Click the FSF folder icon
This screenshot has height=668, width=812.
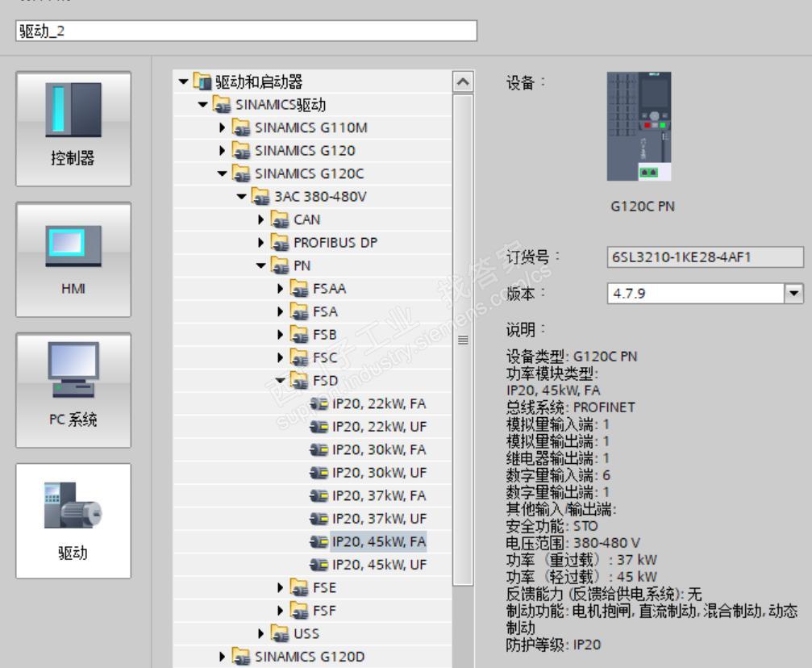299,611
